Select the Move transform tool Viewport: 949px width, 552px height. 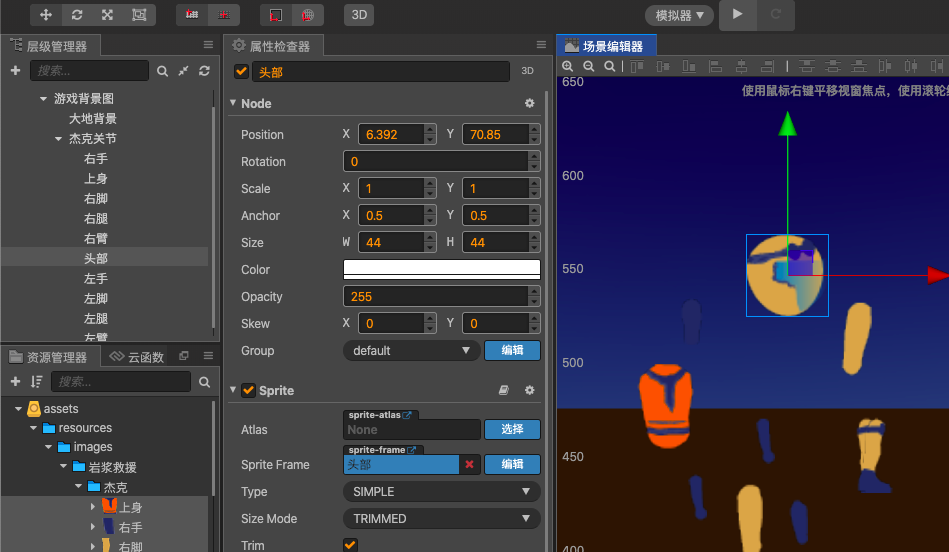coord(46,15)
